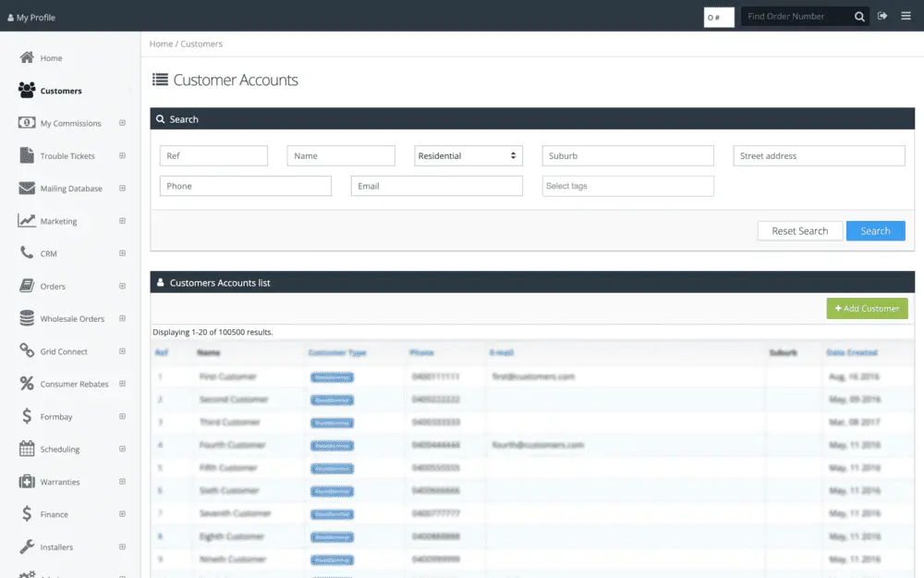Focus the Email search field

(437, 186)
